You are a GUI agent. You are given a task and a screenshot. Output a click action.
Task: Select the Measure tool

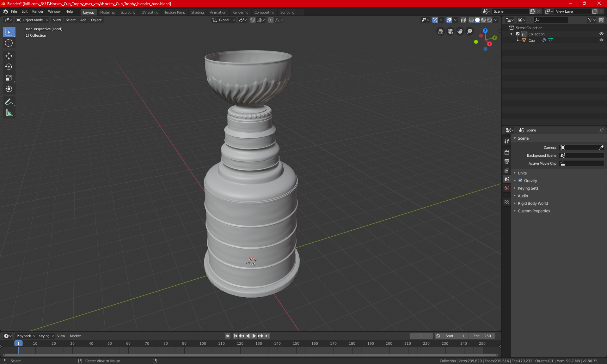(9, 113)
